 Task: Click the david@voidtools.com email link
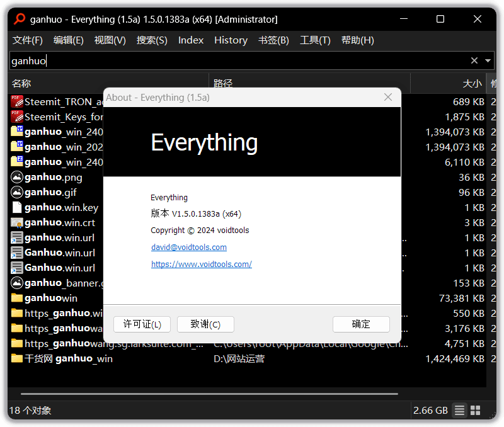189,248
